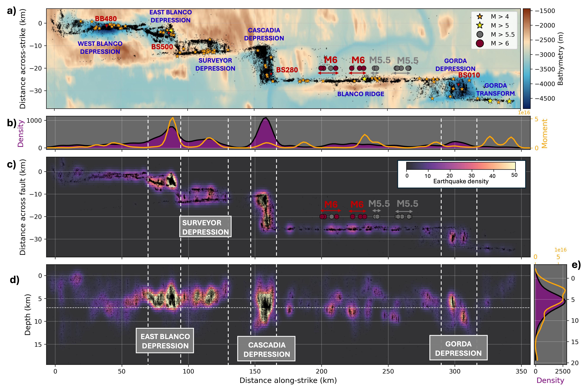The width and height of the screenshot is (588, 389).
Task: Click the GORDA DEPRESSION box in panel d
Action: coord(458,348)
